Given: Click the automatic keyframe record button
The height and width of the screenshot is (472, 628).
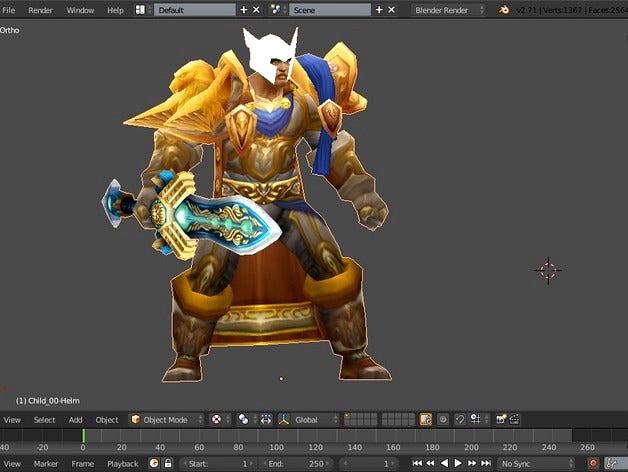Looking at the screenshot, I should 592,464.
